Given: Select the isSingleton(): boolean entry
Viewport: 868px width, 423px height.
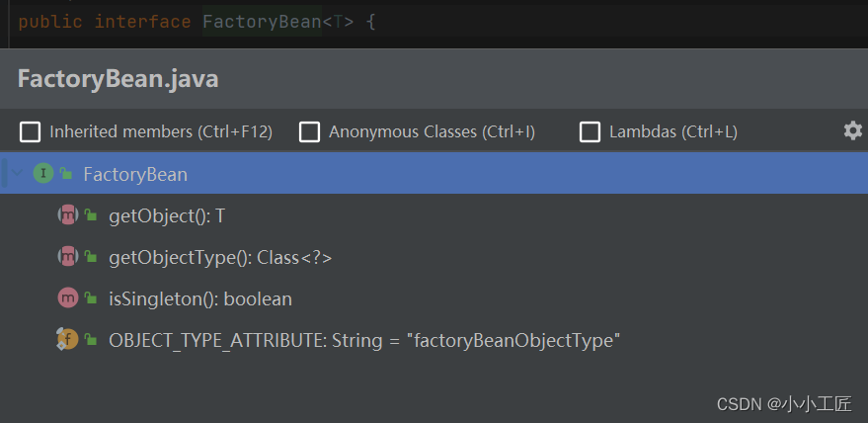Looking at the screenshot, I should tap(199, 298).
